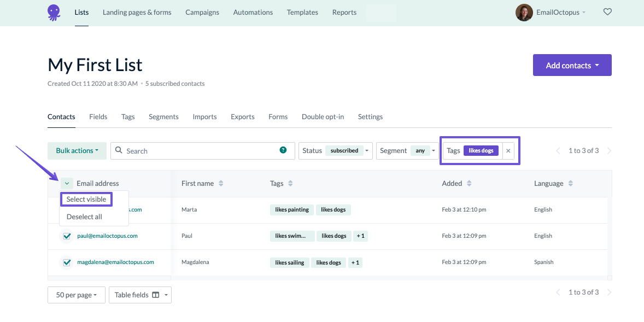The height and width of the screenshot is (322, 644).
Task: Go to next page with right chevron
Action: 609,150
